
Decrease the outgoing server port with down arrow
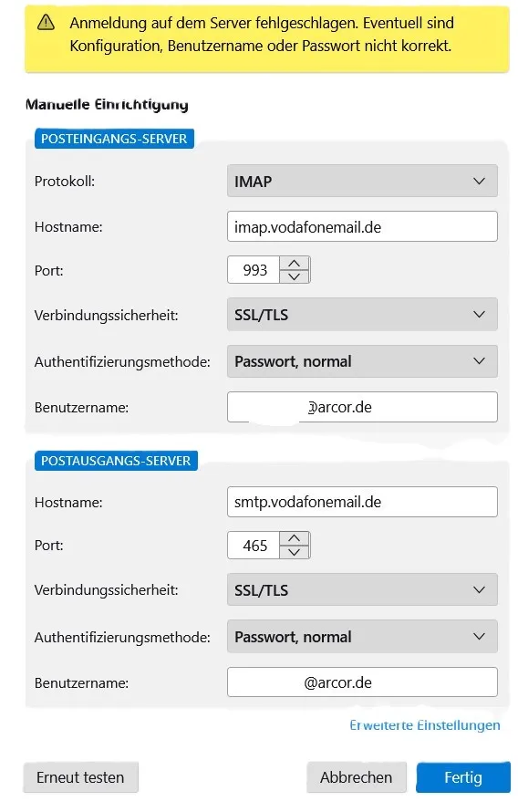[x=294, y=552]
